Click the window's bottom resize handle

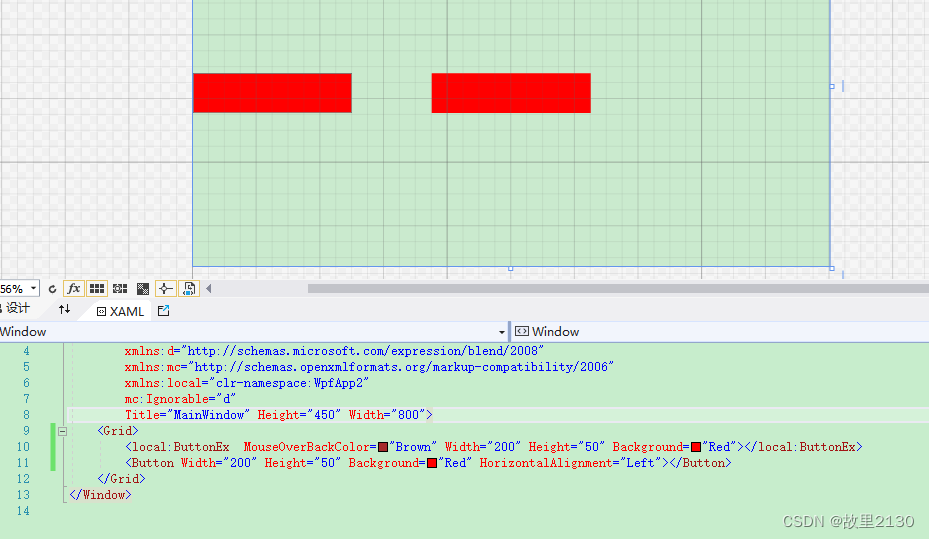[x=511, y=268]
